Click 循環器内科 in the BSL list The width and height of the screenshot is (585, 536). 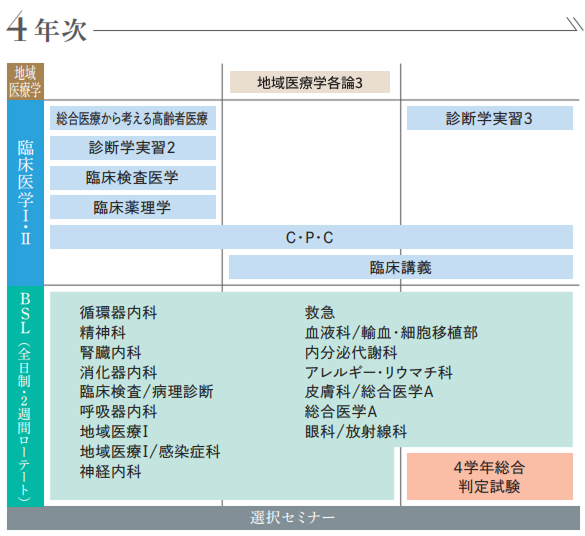click(118, 313)
